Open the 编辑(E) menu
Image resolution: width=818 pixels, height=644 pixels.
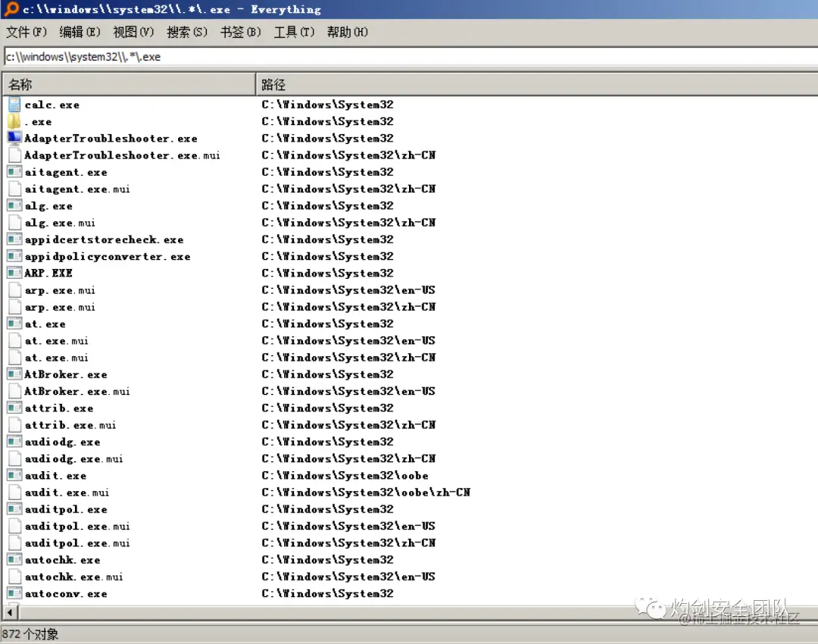tap(80, 33)
